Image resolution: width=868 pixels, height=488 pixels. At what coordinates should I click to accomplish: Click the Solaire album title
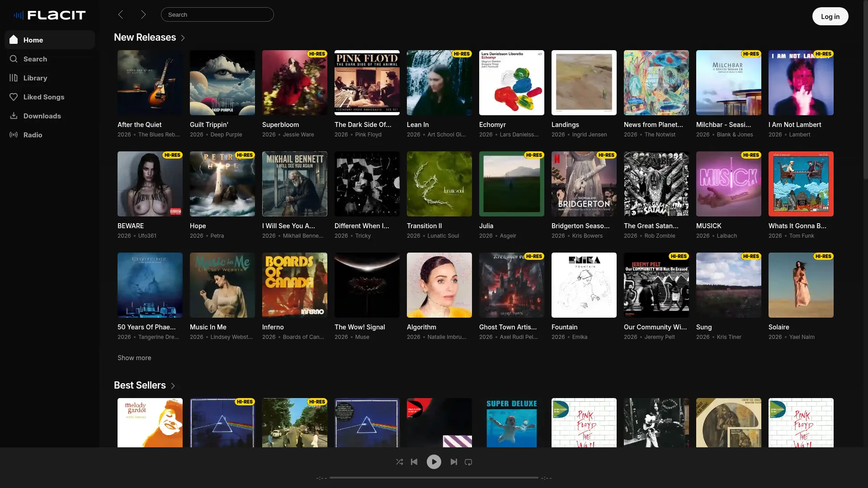point(779,327)
